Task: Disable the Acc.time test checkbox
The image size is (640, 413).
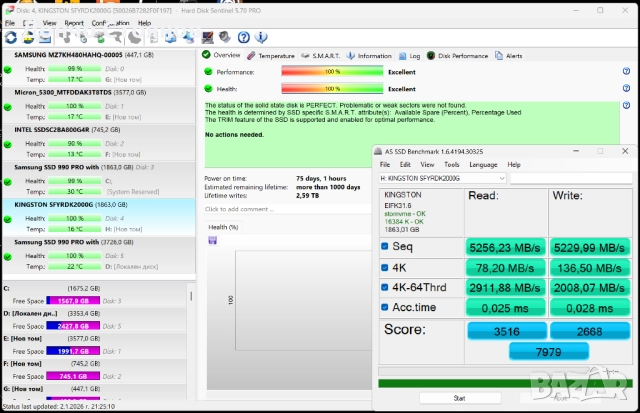Action: [386, 310]
